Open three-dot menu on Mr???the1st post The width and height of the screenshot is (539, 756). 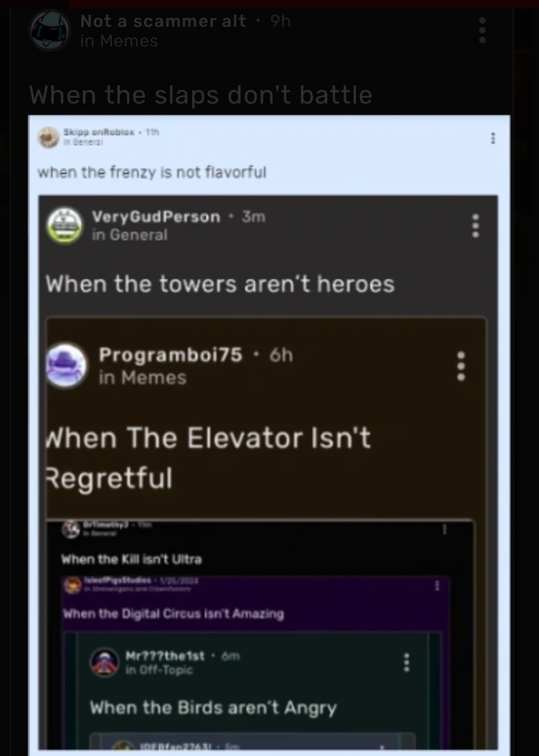[406, 662]
